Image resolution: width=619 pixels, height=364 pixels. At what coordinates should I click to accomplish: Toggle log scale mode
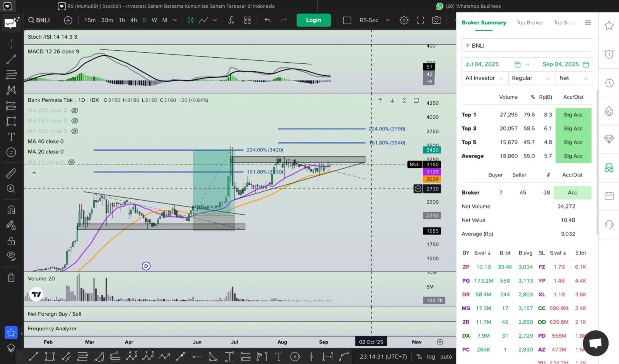pyautogui.click(x=431, y=357)
